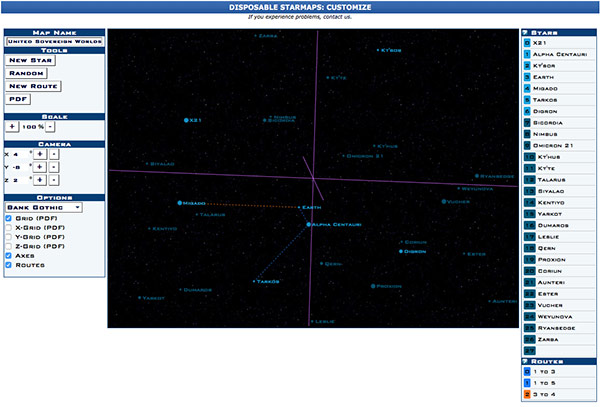Select star 18 Qern number badge
The image size is (600, 407).
(530, 248)
